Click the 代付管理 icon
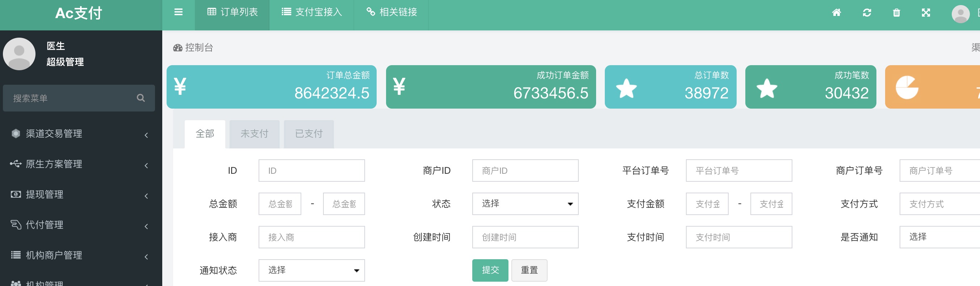The width and height of the screenshot is (980, 286). pos(16,224)
